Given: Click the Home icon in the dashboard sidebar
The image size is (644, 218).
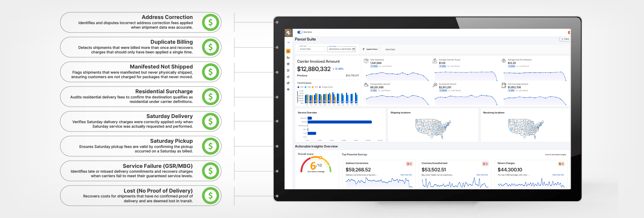Looking at the screenshot, I should point(288,51).
